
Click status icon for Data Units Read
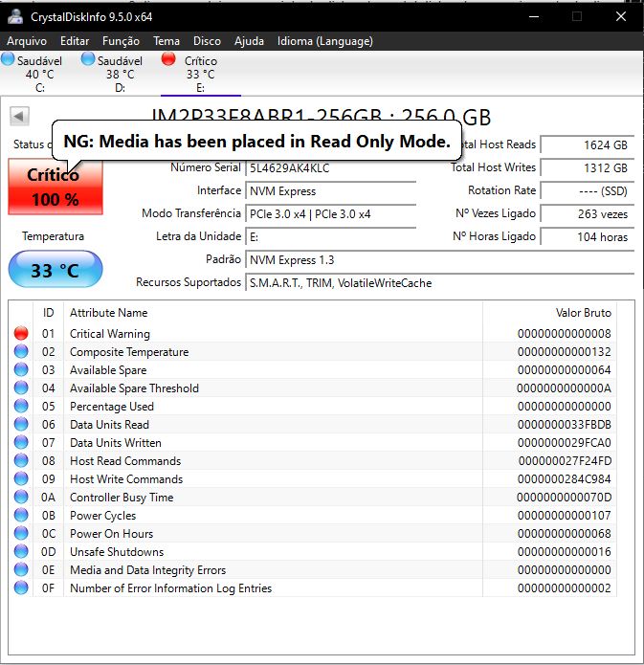point(21,425)
